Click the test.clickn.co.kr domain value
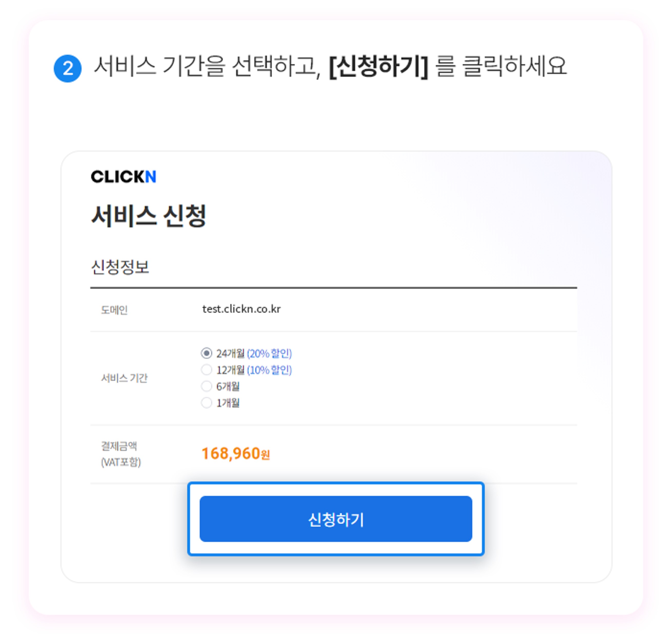Image resolution: width=672 pixels, height=634 pixels. click(241, 309)
